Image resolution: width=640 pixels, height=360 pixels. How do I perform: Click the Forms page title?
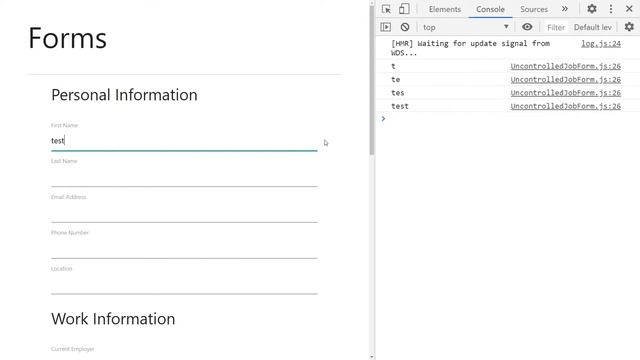click(67, 38)
